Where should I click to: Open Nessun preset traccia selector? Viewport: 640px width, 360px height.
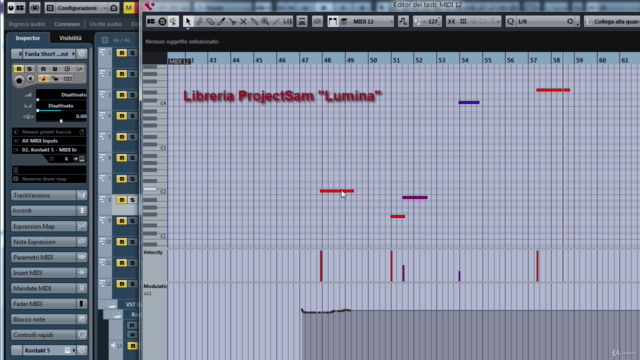(49, 132)
